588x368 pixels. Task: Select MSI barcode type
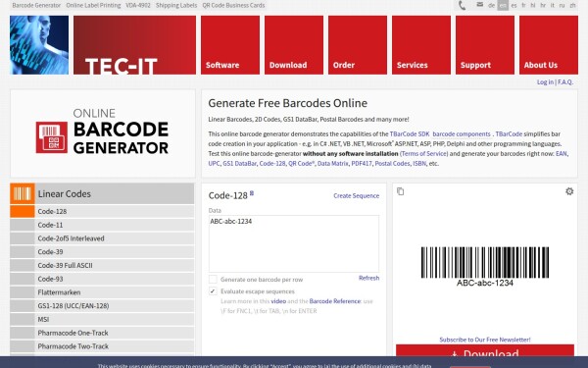point(102,320)
